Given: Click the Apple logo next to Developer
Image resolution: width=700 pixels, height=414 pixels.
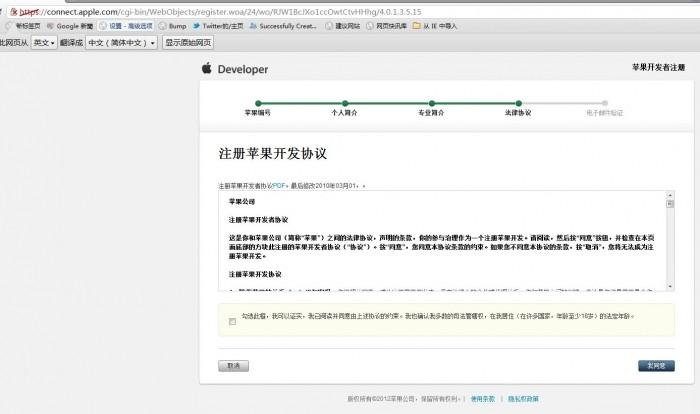Looking at the screenshot, I should [206, 68].
